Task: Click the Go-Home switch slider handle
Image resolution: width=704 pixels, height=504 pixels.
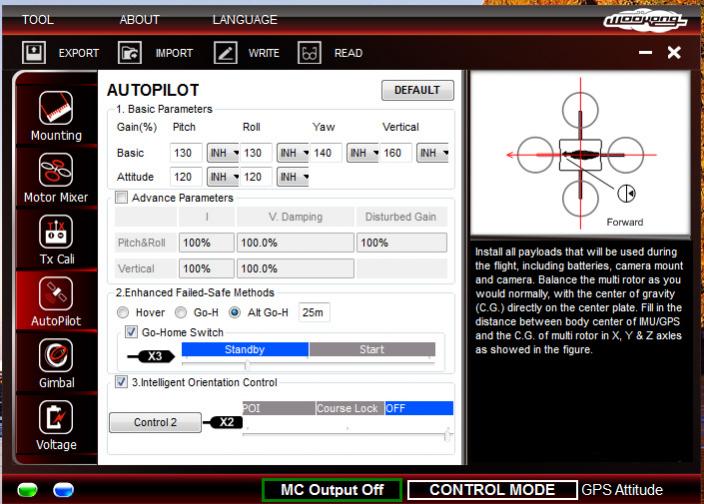Action: 246,365
